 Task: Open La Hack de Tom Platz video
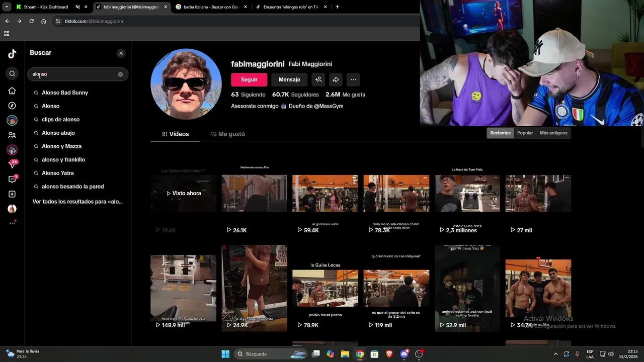click(x=467, y=193)
